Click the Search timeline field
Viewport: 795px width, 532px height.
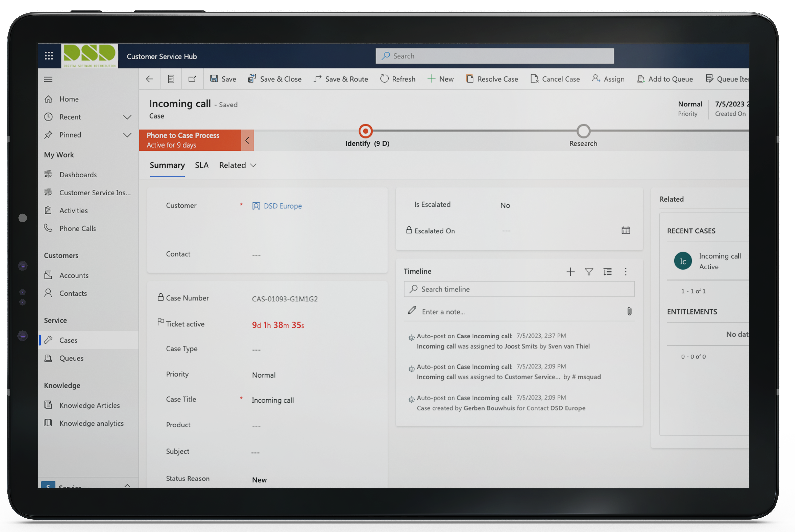click(x=519, y=289)
